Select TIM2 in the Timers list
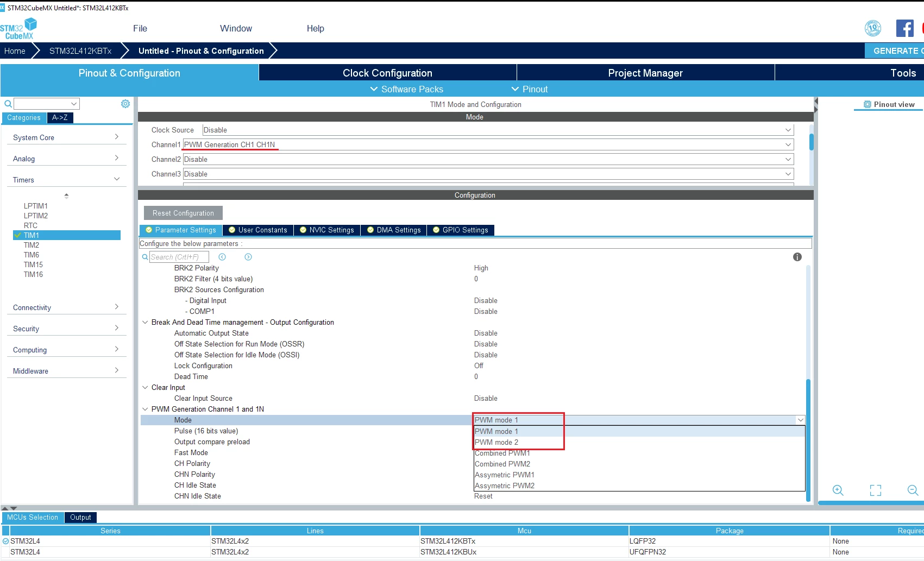924x561 pixels. click(32, 245)
